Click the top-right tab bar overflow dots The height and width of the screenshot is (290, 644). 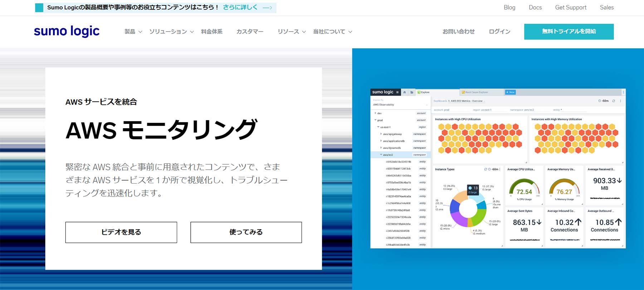click(x=623, y=92)
